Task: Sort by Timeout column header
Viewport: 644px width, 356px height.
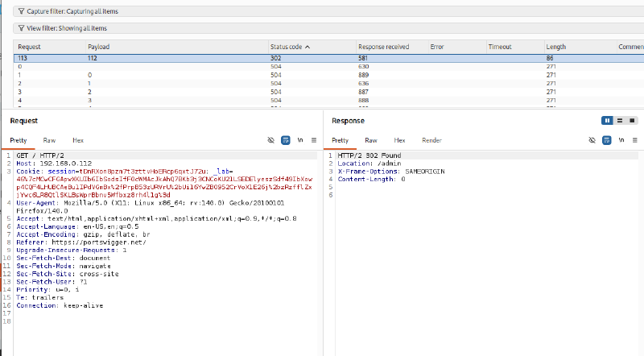Action: click(x=515, y=47)
